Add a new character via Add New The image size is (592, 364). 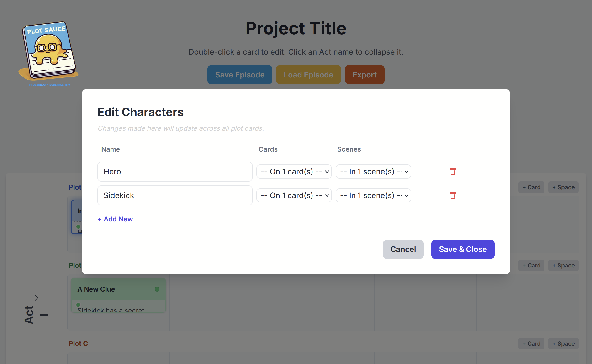115,219
